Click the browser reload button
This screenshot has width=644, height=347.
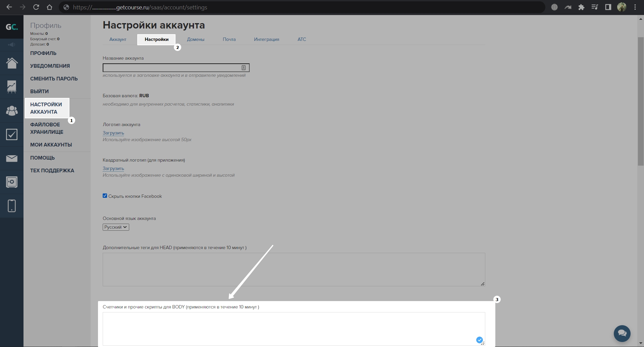(36, 7)
